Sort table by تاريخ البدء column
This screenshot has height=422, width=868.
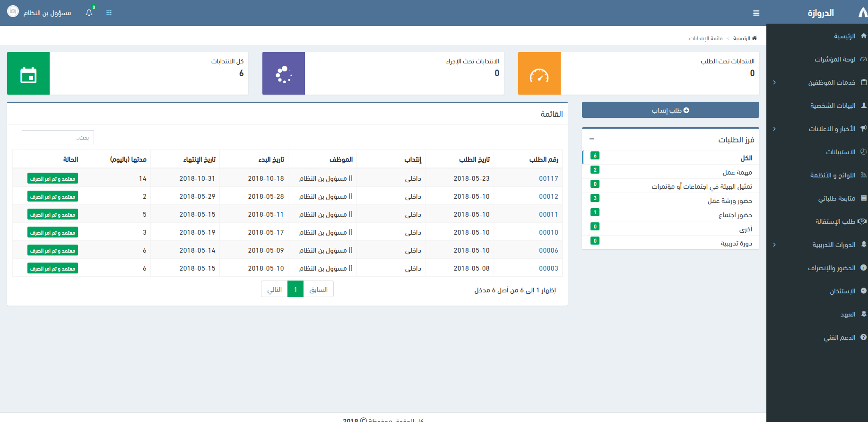(271, 159)
